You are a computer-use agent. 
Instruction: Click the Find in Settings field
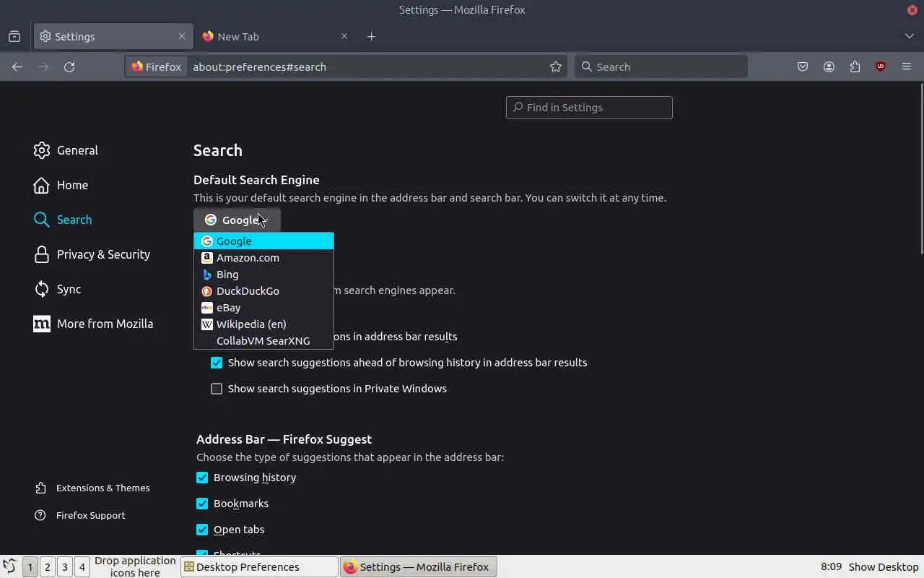589,108
